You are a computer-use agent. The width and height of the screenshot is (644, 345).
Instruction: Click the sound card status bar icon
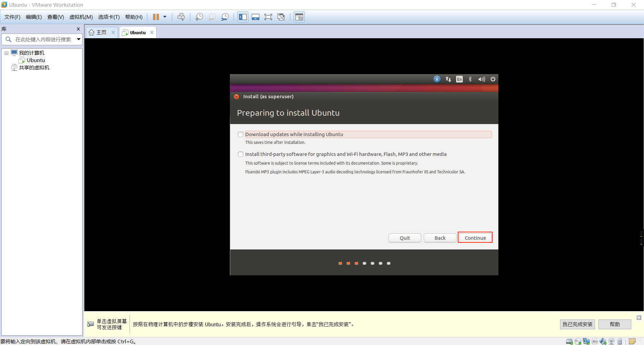pyautogui.click(x=603, y=341)
